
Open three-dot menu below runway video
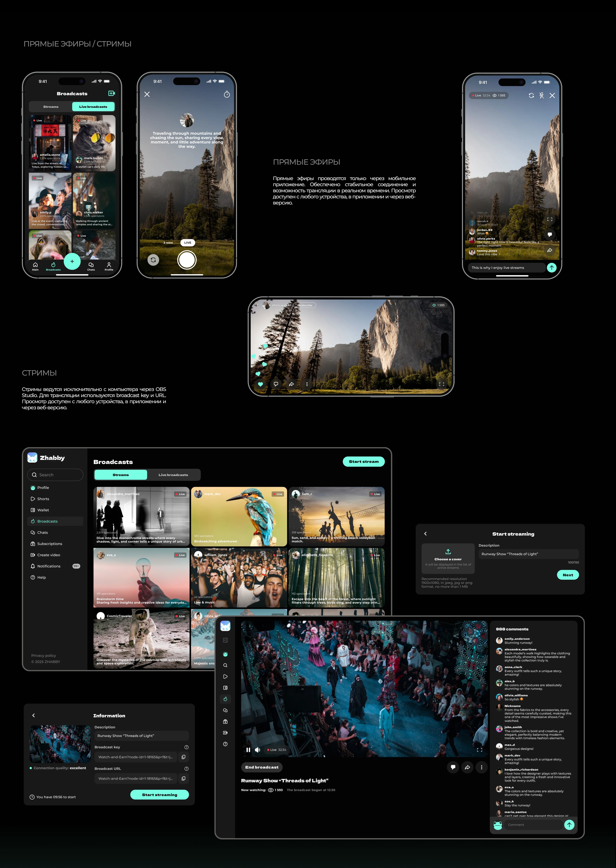(481, 767)
